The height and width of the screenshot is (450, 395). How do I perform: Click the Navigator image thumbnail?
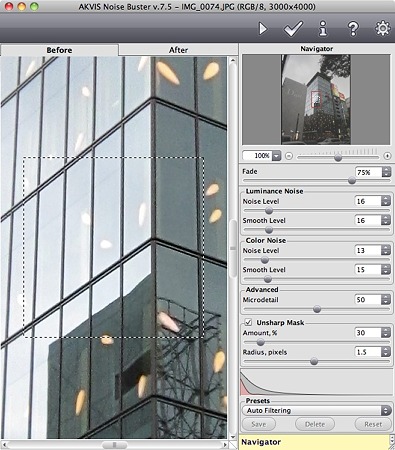pyautogui.click(x=316, y=99)
